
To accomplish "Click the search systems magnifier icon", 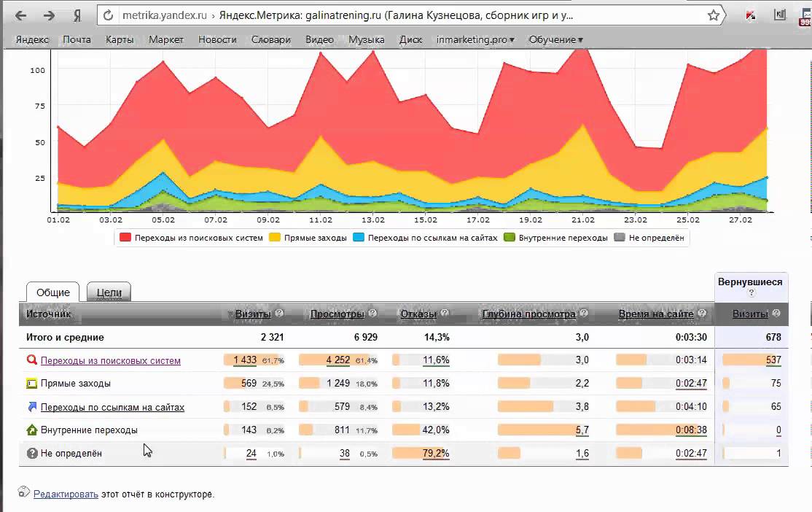I will pyautogui.click(x=31, y=360).
